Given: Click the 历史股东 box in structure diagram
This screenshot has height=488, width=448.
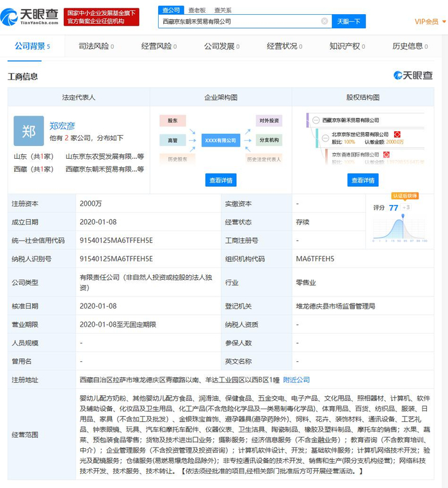Looking at the screenshot, I should pyautogui.click(x=177, y=159).
